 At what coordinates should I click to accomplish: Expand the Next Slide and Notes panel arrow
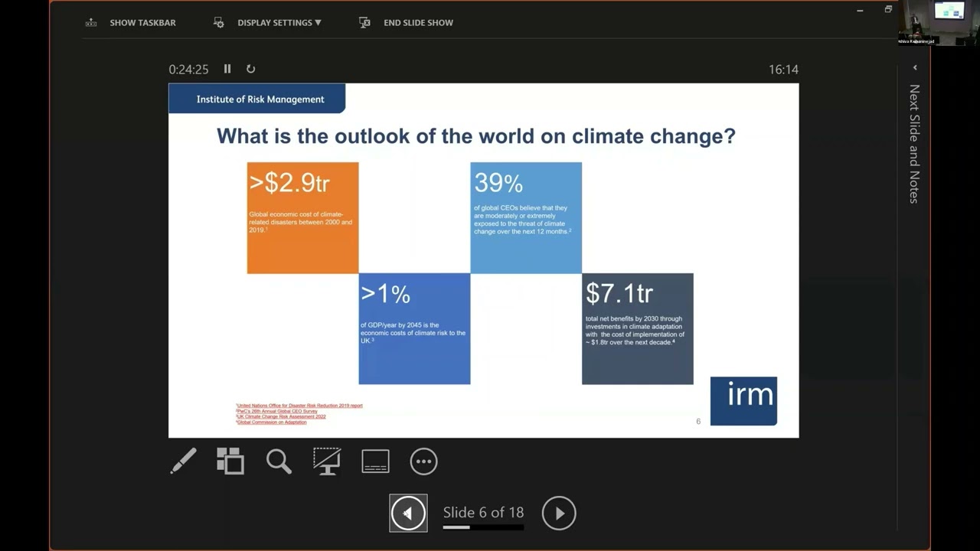click(914, 67)
